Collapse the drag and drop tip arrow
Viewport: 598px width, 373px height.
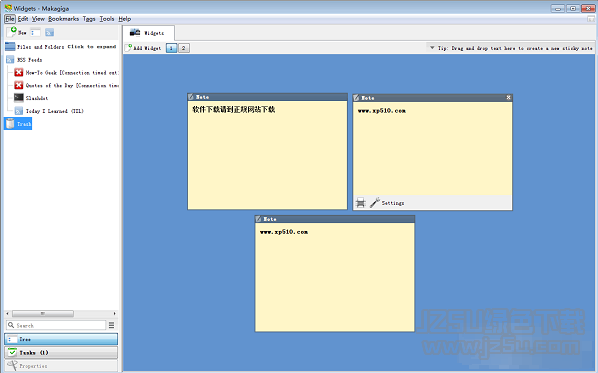(x=432, y=48)
